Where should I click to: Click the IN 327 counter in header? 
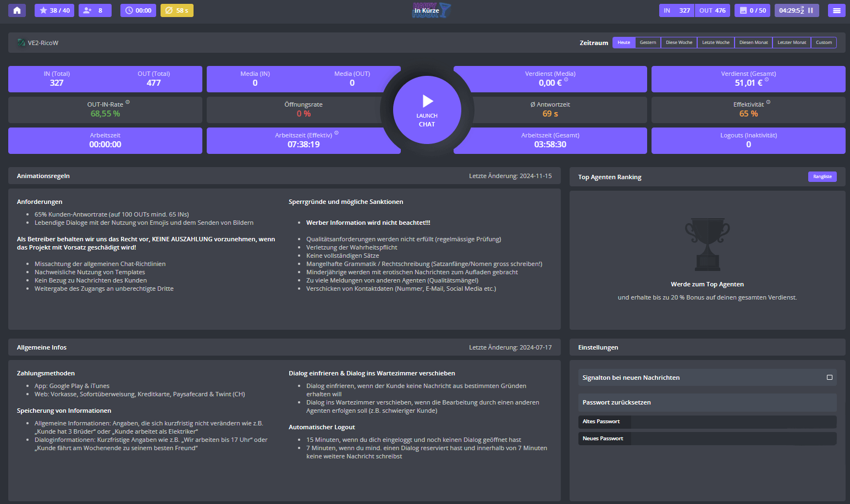click(x=677, y=10)
